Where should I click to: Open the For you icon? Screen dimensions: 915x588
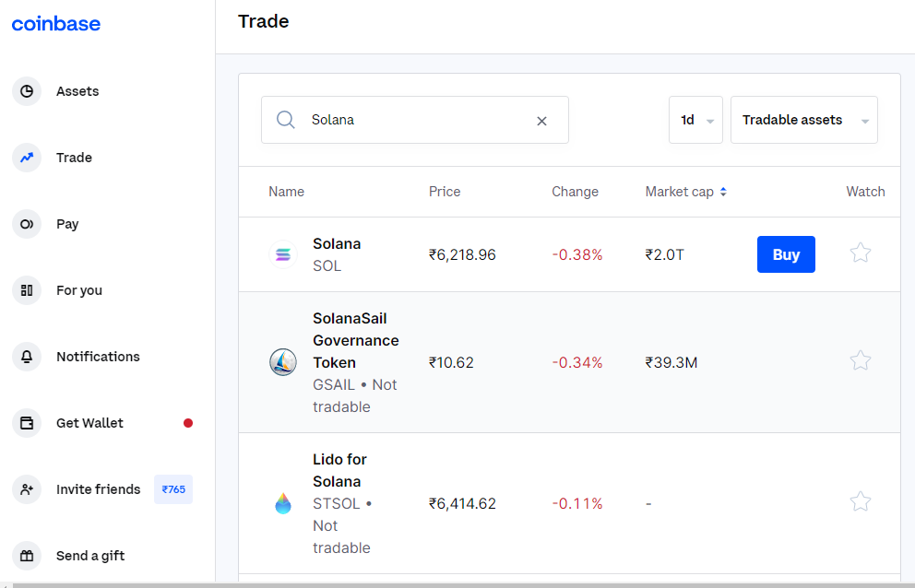pyautogui.click(x=27, y=290)
